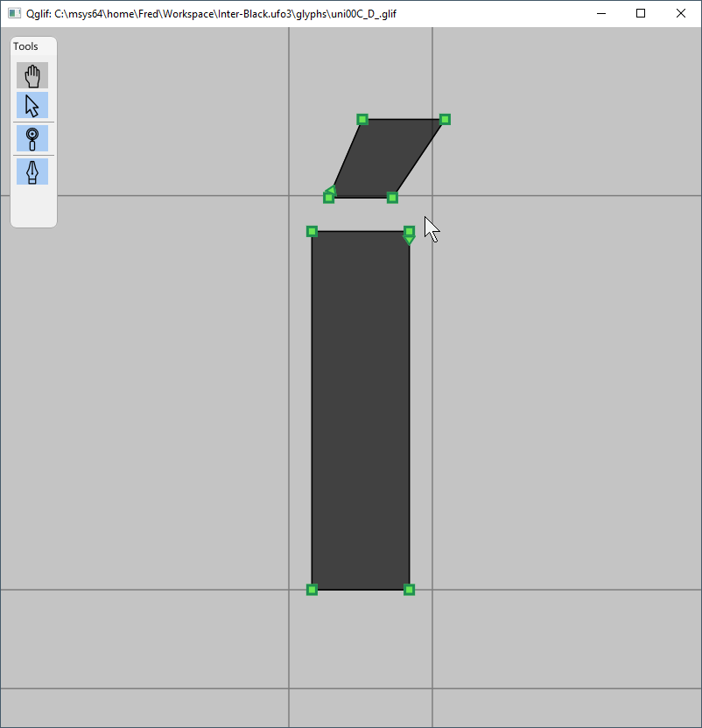Maximize the Qglif window

[641, 13]
